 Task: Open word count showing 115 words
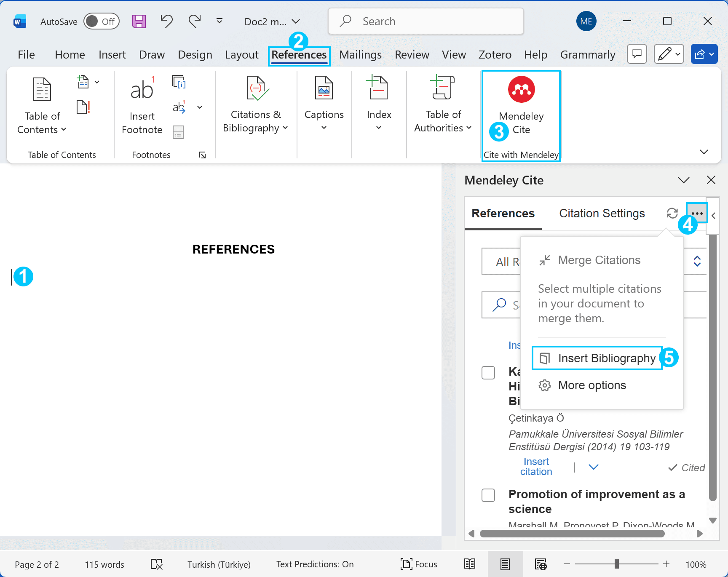coord(104,564)
